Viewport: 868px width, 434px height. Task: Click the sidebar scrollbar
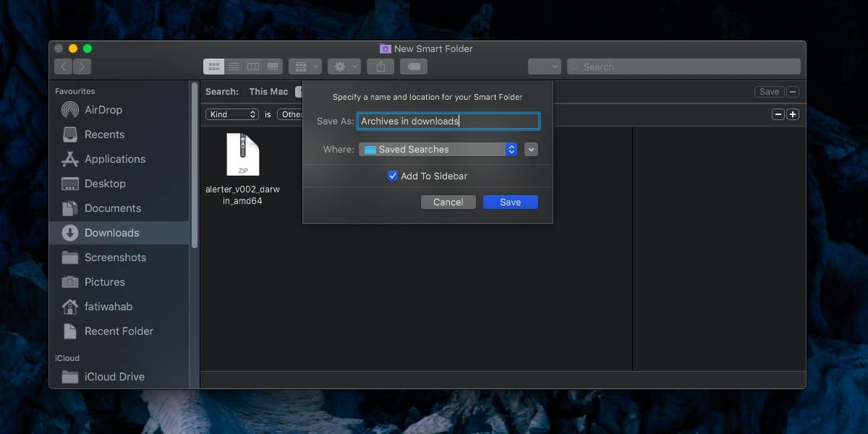(195, 166)
